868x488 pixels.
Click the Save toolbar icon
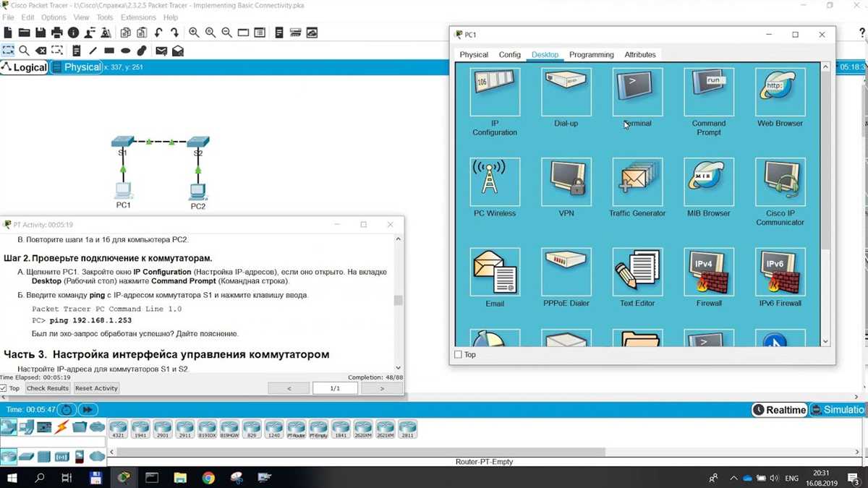(x=41, y=33)
